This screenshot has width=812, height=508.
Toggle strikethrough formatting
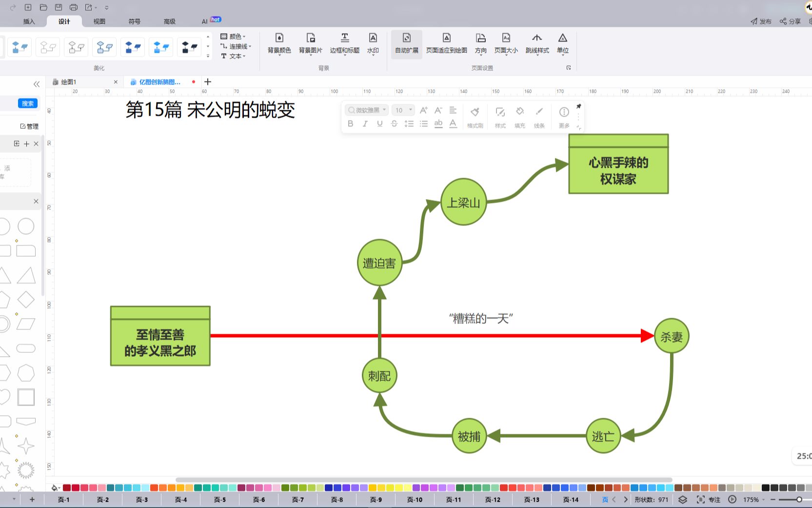click(x=394, y=124)
